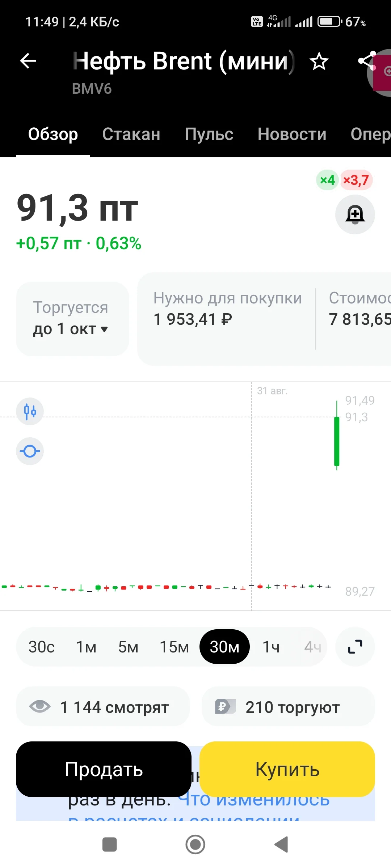
Task: Open the Новости tab
Action: (x=292, y=134)
